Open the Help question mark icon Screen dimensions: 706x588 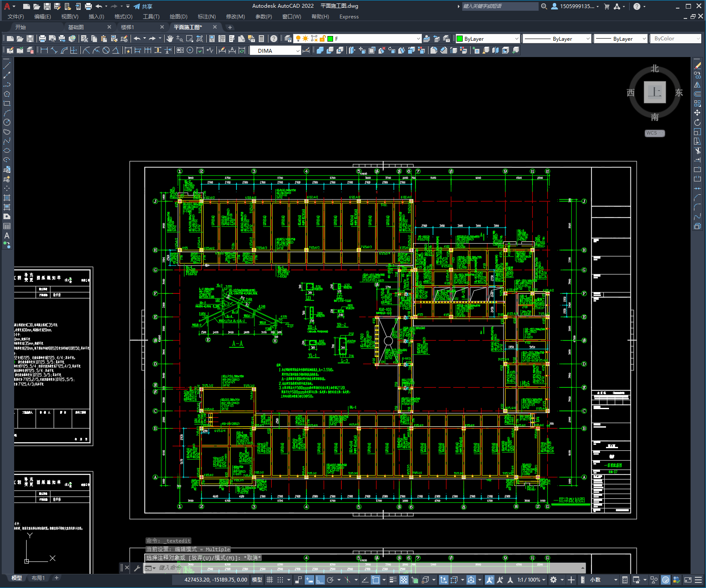pos(274,39)
